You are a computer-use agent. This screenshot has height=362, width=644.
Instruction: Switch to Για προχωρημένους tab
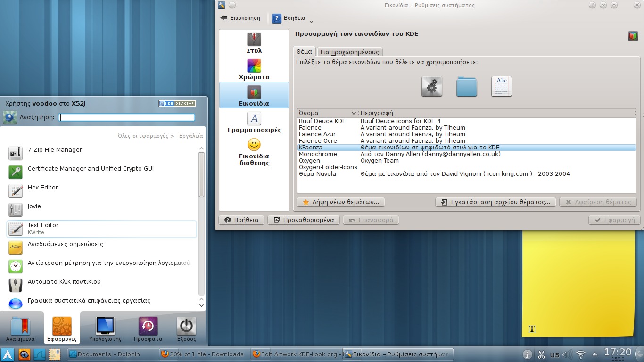(349, 52)
